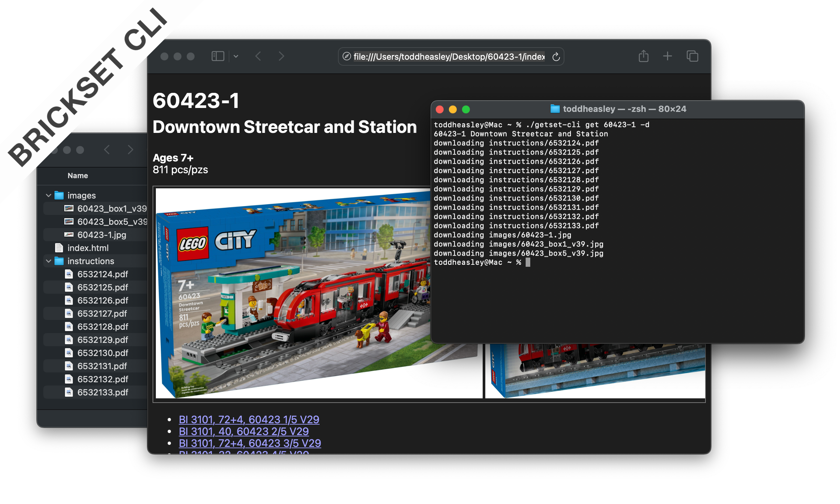The width and height of the screenshot is (840, 504).
Task: Open the Safari sidebar options dropdown chevron
Action: [x=236, y=56]
